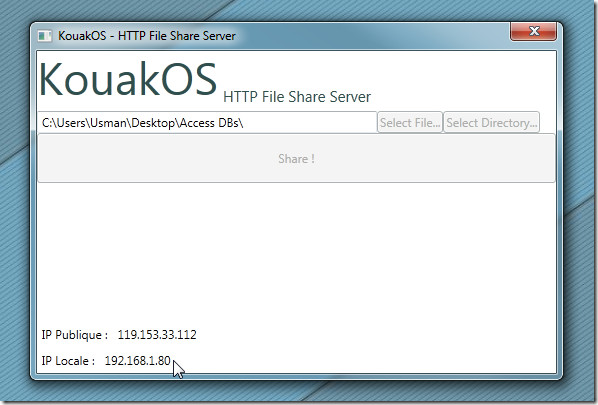Click the large KouakOS logo heading

point(128,79)
